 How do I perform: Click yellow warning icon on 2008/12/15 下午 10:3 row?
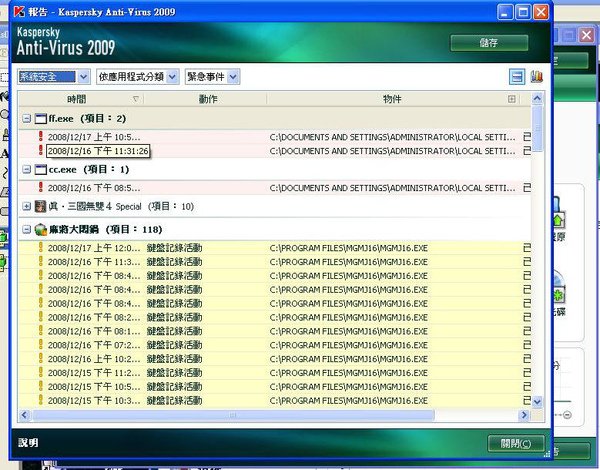[x=41, y=400]
